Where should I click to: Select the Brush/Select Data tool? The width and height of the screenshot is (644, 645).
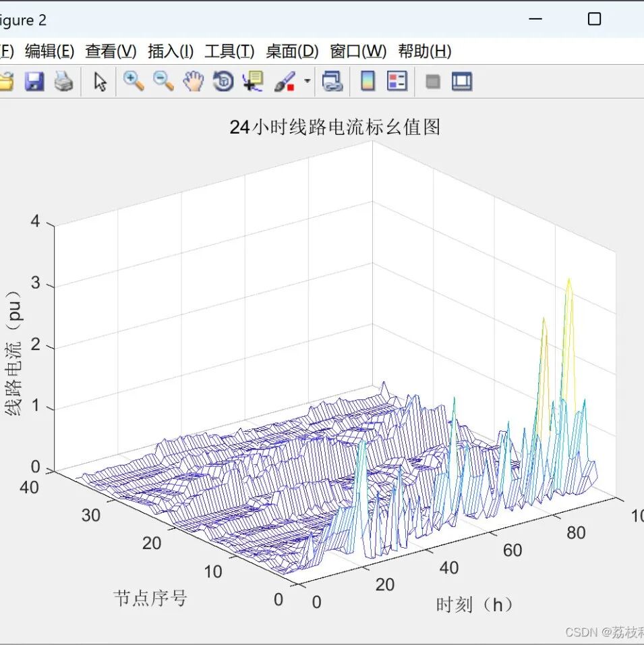285,81
